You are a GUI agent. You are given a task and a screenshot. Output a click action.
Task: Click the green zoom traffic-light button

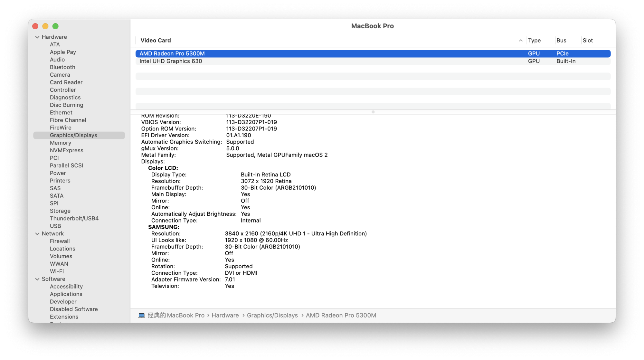55,26
